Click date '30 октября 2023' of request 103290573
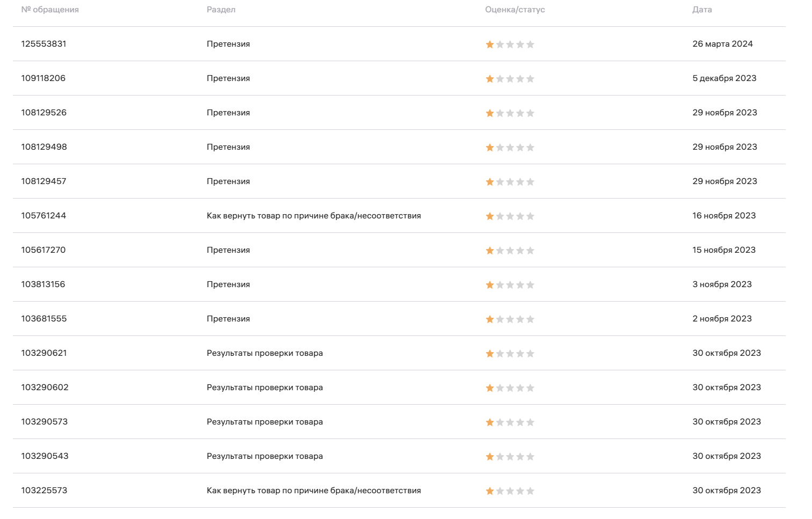The image size is (812, 519). pyautogui.click(x=727, y=422)
